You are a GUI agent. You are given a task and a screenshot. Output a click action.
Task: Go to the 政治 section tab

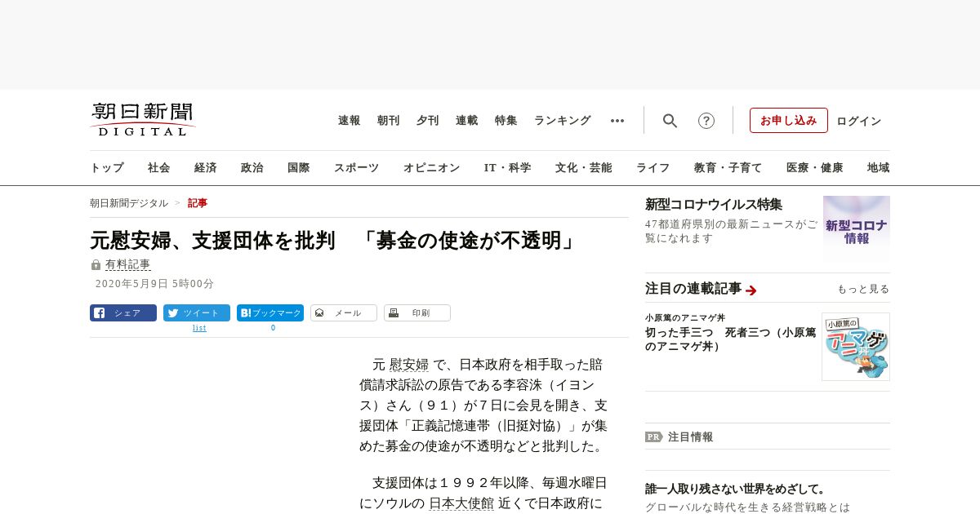click(252, 167)
